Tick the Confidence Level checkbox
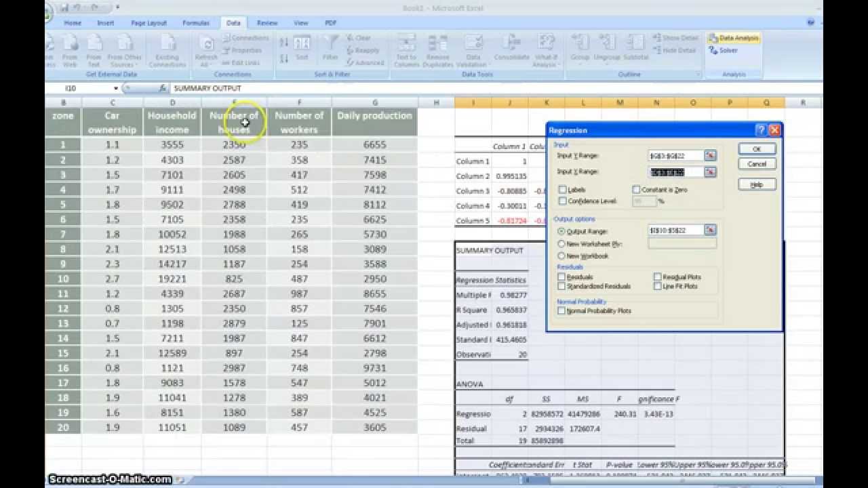This screenshot has width=868, height=488. coord(562,201)
